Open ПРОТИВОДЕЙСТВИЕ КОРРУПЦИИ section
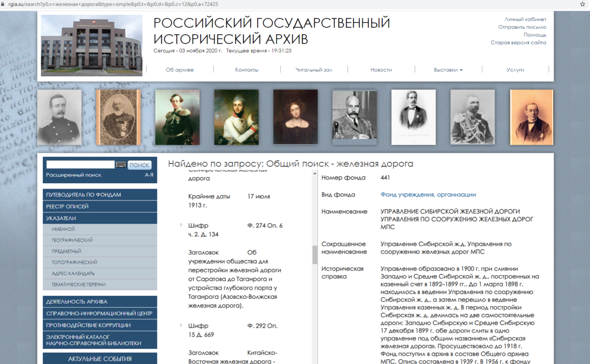 [100, 325]
